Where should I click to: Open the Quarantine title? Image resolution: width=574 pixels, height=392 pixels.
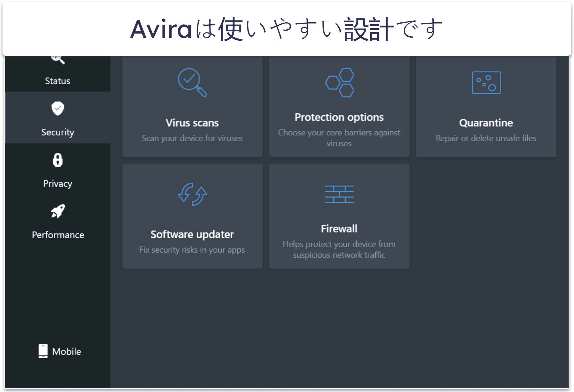point(486,123)
